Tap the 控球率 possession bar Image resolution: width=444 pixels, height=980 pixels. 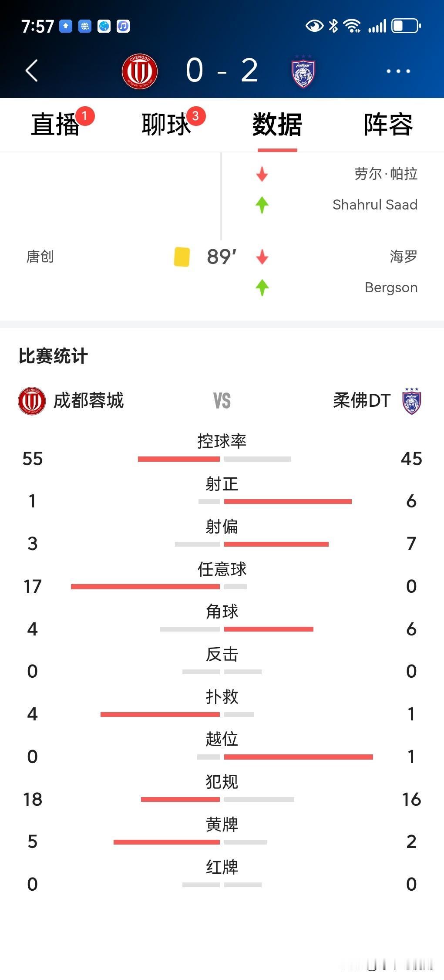coord(215,459)
